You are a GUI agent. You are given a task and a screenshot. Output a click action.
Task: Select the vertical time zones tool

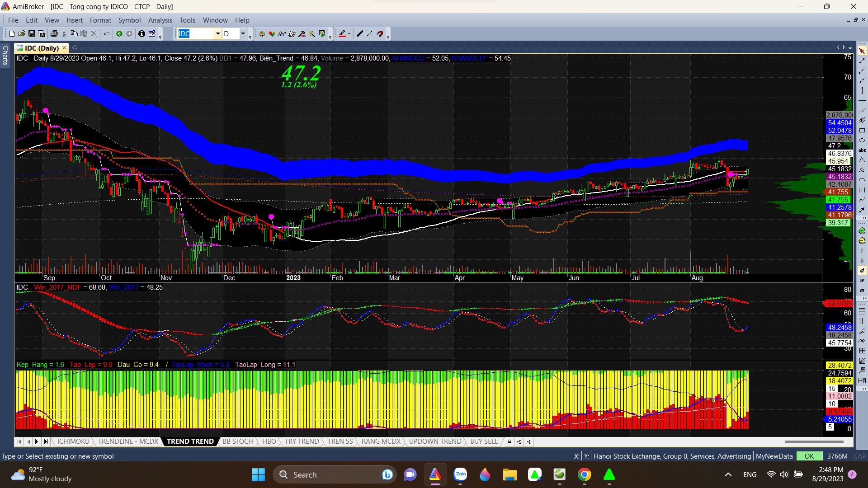862,321
